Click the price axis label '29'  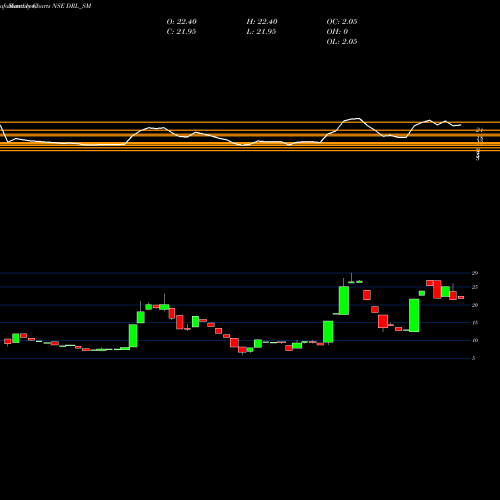tap(475, 273)
